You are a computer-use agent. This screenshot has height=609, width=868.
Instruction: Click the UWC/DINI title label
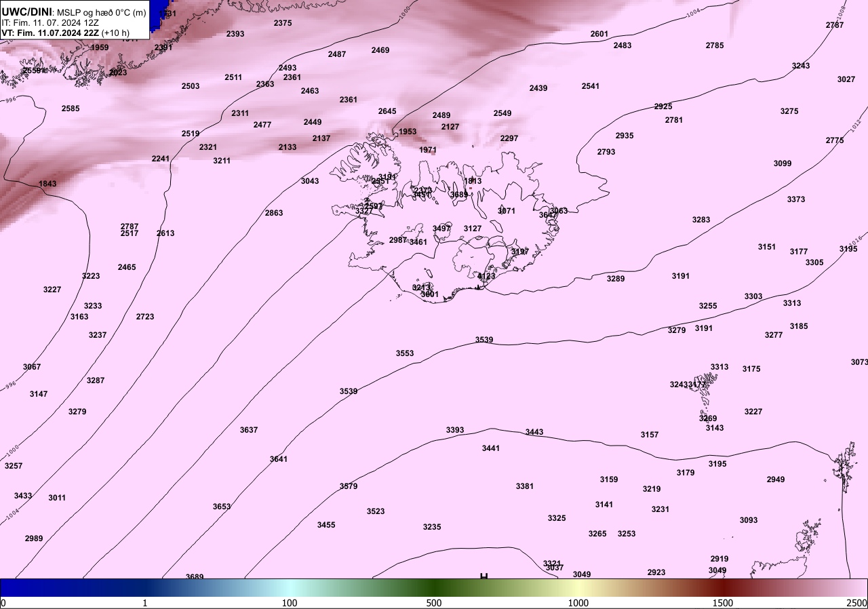[27, 12]
